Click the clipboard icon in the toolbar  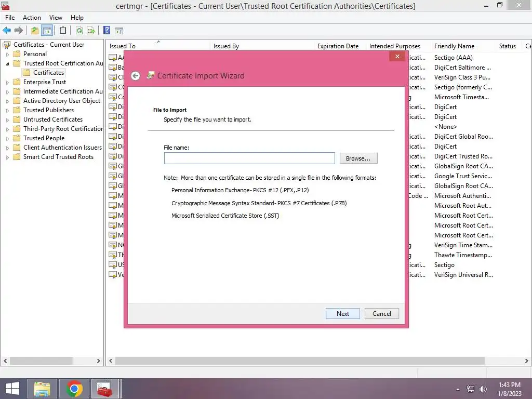click(63, 31)
